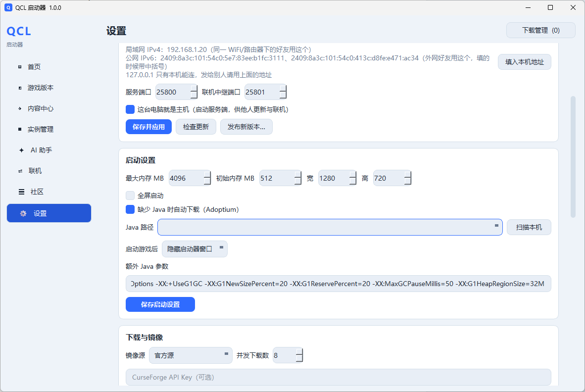Minimize the QCL launcher window

coord(528,7)
